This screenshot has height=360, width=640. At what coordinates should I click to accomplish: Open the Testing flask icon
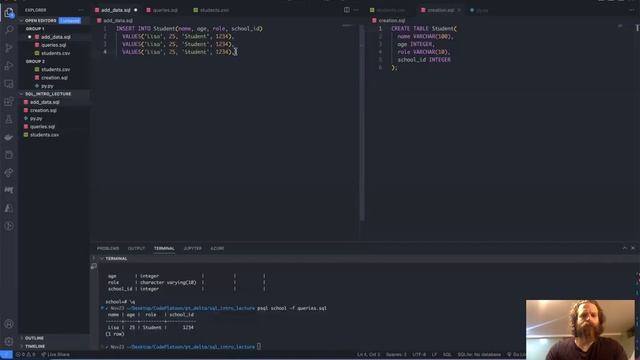(9, 120)
